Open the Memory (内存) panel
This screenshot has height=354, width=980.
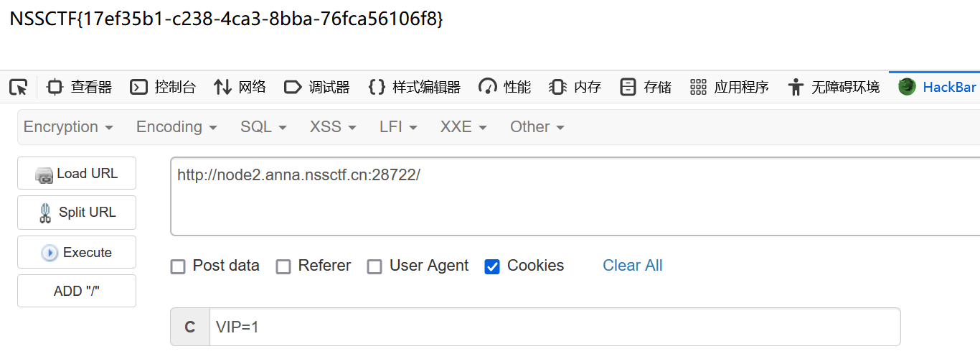[x=575, y=88]
